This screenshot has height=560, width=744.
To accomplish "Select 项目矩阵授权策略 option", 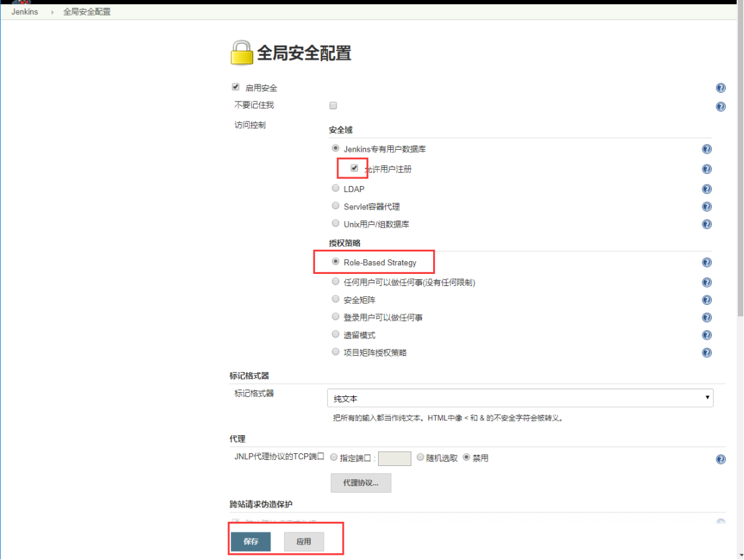I will coord(336,352).
